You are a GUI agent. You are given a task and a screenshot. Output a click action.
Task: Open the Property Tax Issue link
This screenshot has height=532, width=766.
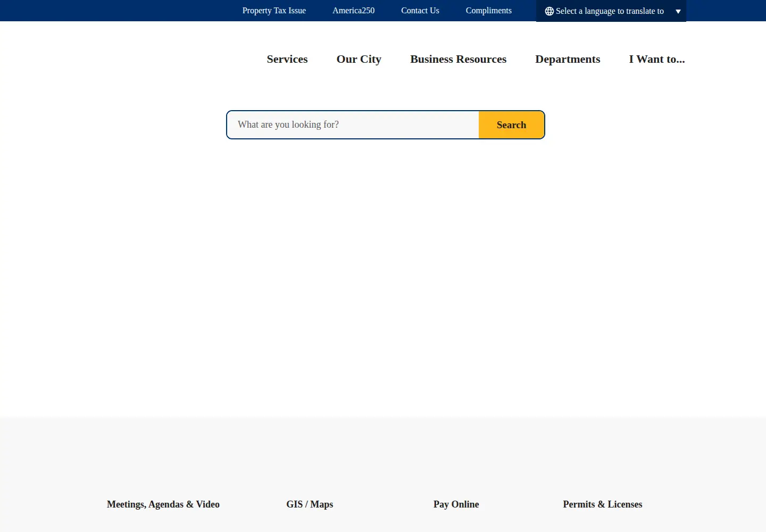coord(274,11)
